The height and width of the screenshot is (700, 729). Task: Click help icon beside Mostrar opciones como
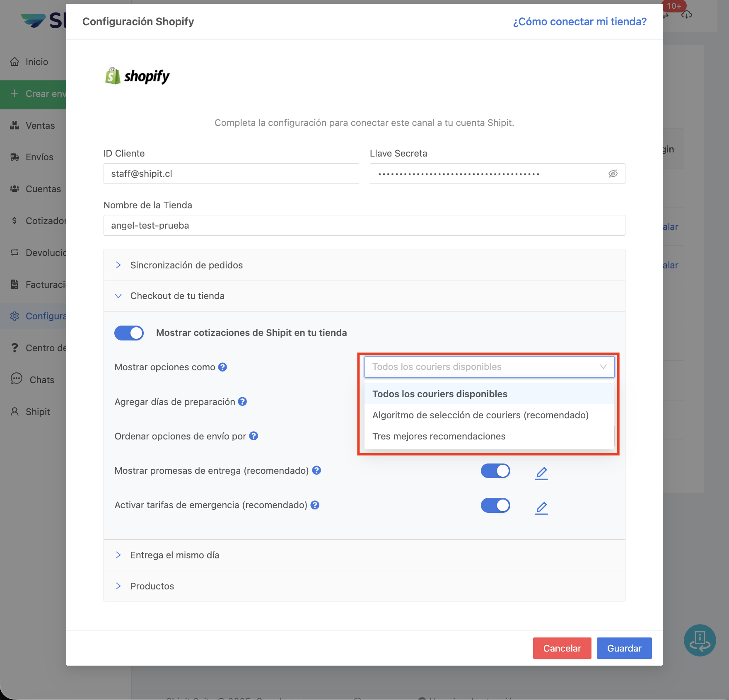(x=222, y=367)
